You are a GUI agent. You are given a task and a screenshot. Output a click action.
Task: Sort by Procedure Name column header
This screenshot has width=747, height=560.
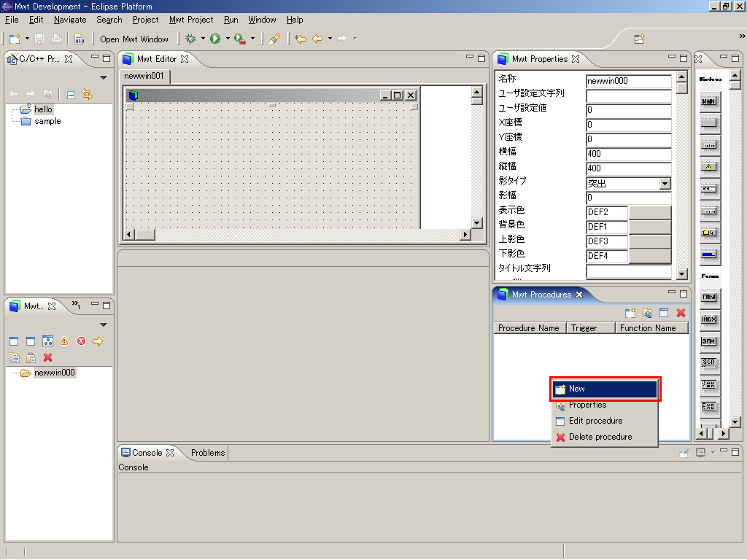530,328
